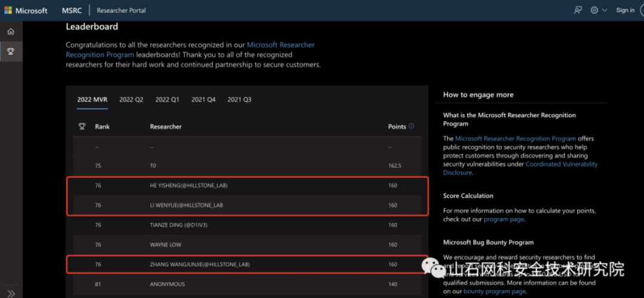Click How to engage more heading
The width and height of the screenshot is (644, 298).
(x=478, y=95)
